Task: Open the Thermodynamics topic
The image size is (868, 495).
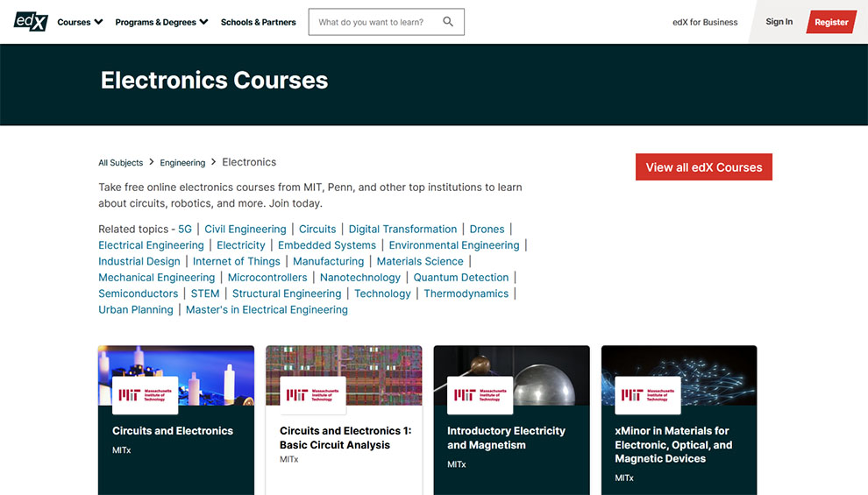Action: pyautogui.click(x=466, y=293)
